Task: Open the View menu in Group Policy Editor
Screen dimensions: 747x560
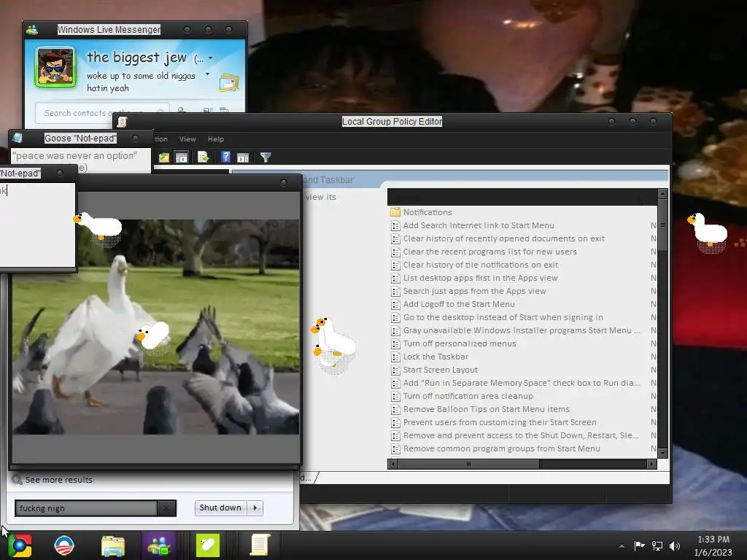Action: (187, 139)
